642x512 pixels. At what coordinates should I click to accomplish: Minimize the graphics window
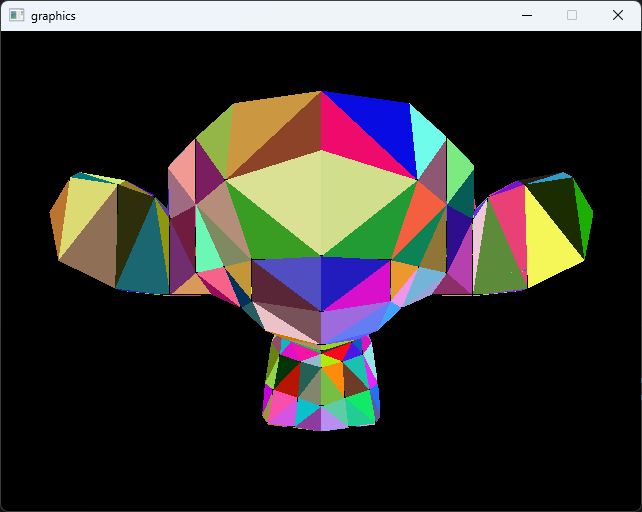tap(527, 16)
